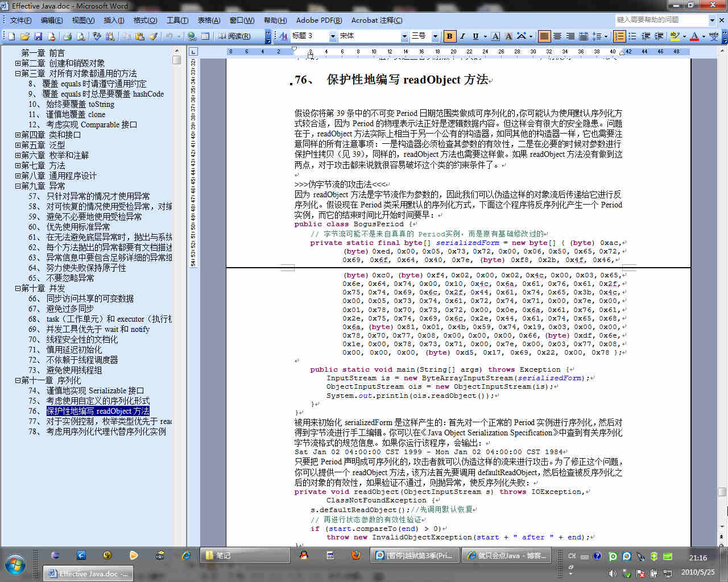Save the document with the floppy icon
Screen dimensions: 728x582
pyautogui.click(x=38, y=36)
